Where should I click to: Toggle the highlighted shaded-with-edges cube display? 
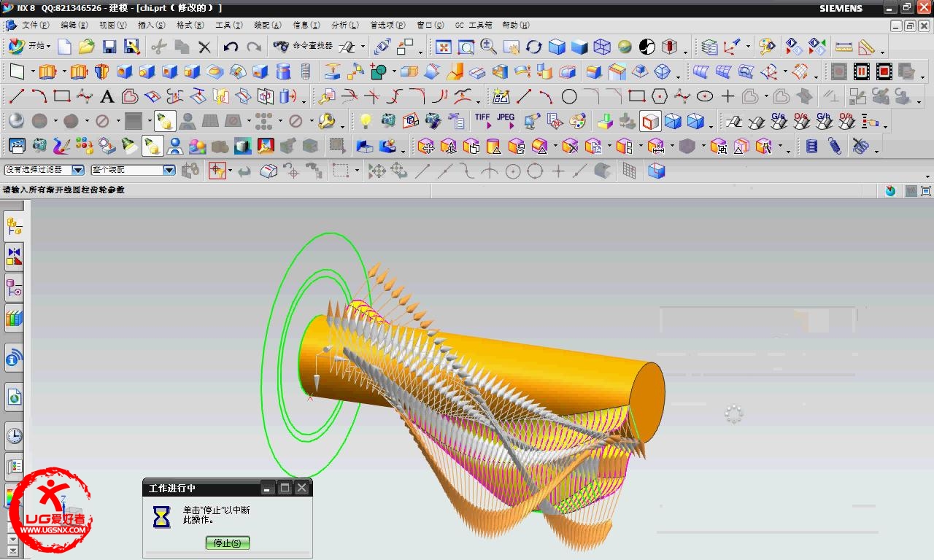coord(650,121)
